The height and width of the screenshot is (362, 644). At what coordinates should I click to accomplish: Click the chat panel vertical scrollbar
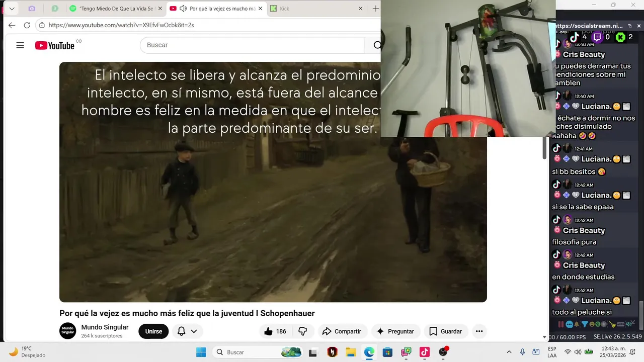641,314
